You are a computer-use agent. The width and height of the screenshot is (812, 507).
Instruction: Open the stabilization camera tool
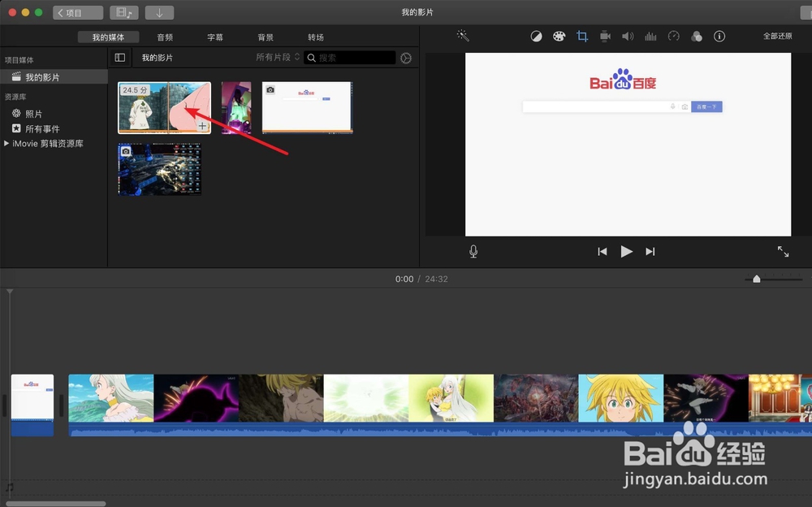pos(605,37)
